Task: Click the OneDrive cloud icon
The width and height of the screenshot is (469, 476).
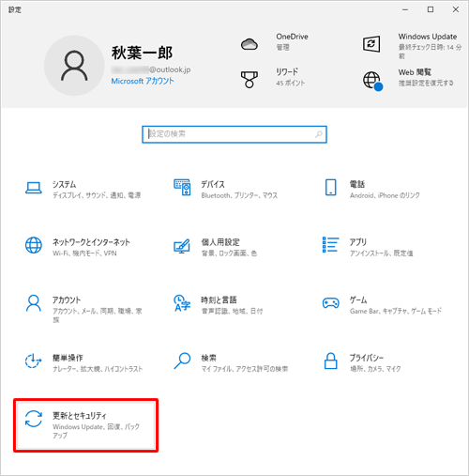Action: coord(250,44)
